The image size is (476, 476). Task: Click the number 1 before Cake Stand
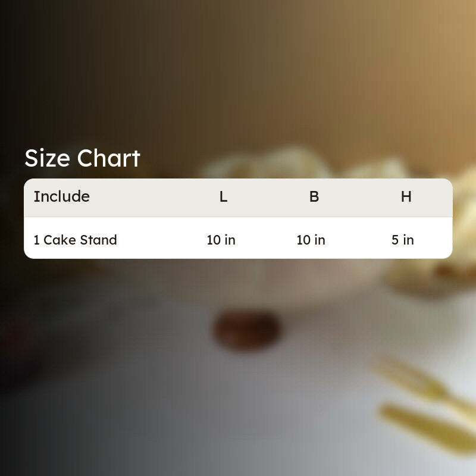tap(36, 240)
